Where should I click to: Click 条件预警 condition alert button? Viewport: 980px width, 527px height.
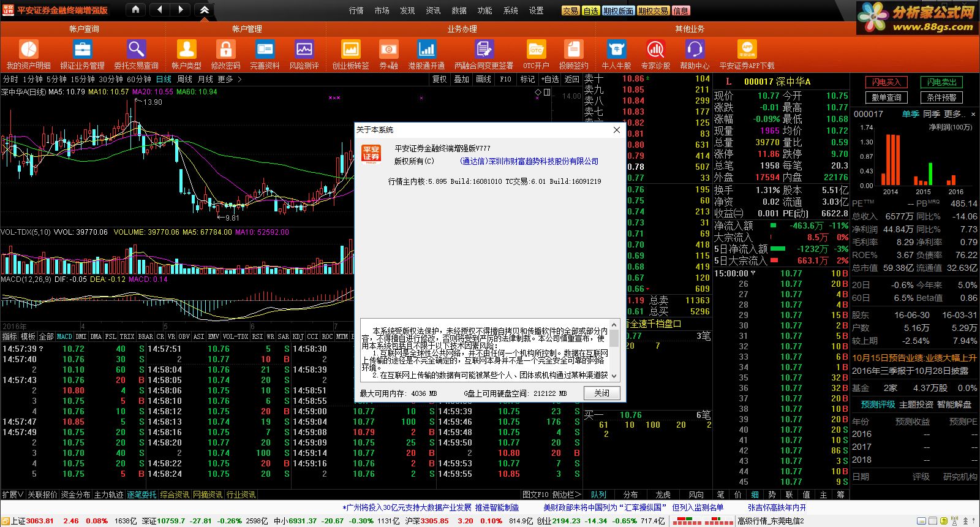pos(941,97)
